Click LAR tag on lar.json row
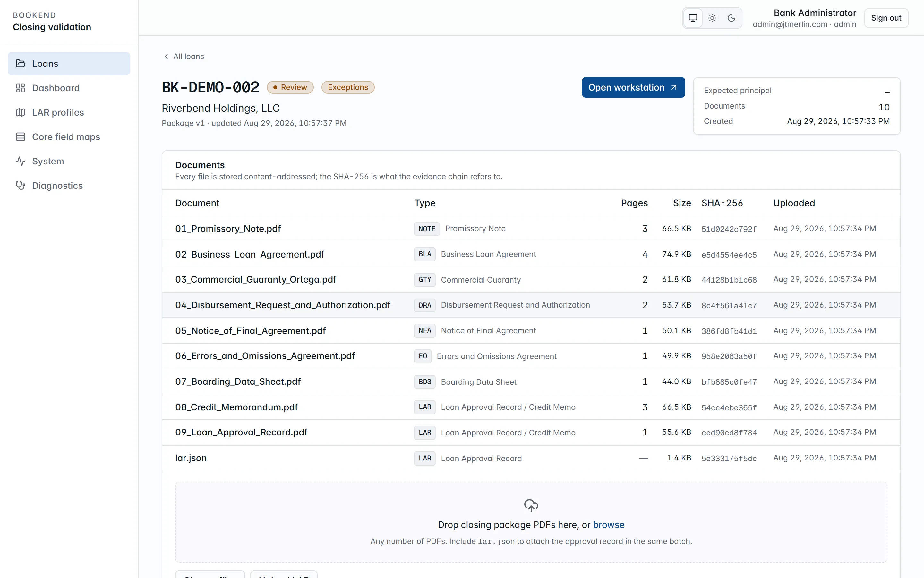 coord(424,458)
